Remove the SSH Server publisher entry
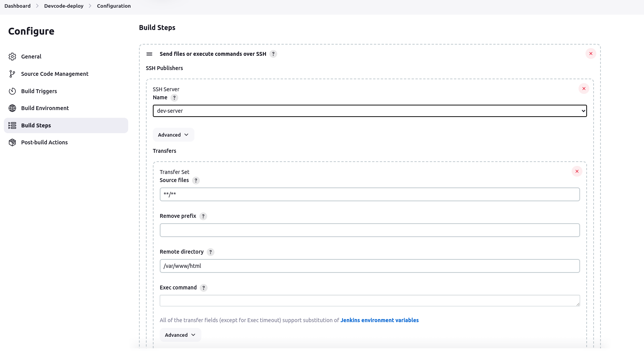 tap(584, 89)
